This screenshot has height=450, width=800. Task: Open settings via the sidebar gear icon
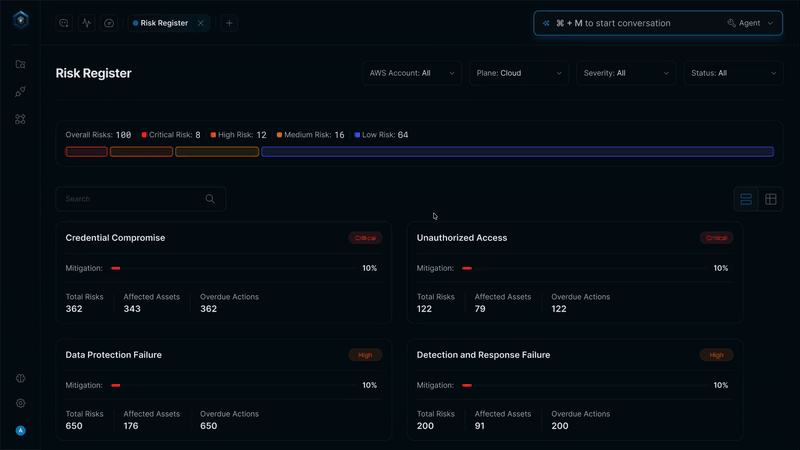pyautogui.click(x=20, y=404)
